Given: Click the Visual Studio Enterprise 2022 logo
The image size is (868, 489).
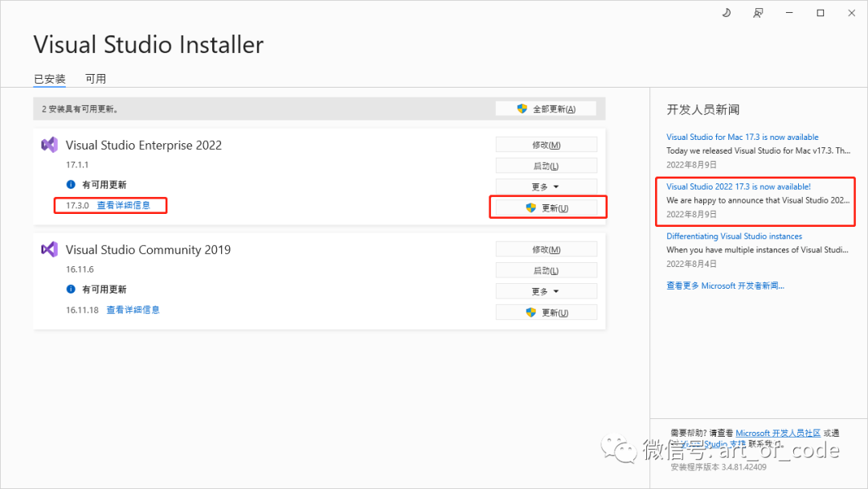Looking at the screenshot, I should pyautogui.click(x=49, y=145).
